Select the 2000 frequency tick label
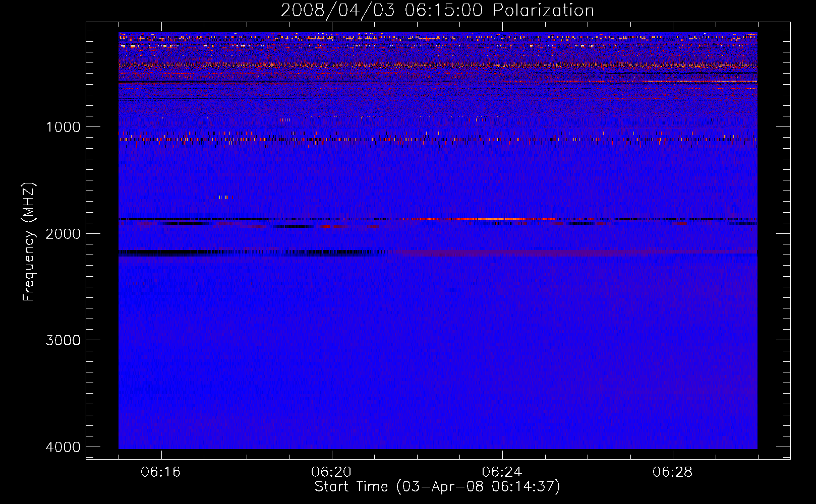Screen dimensions: 816x504 (63, 234)
